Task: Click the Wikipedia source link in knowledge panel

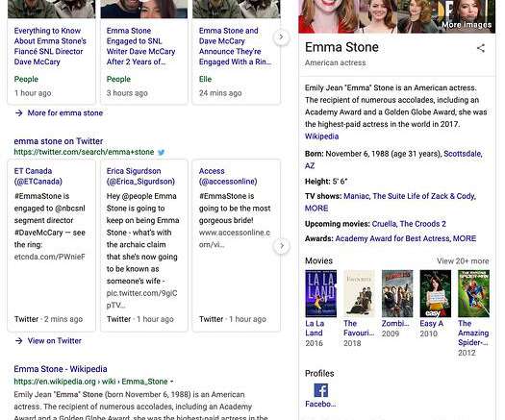Action: pos(321,136)
